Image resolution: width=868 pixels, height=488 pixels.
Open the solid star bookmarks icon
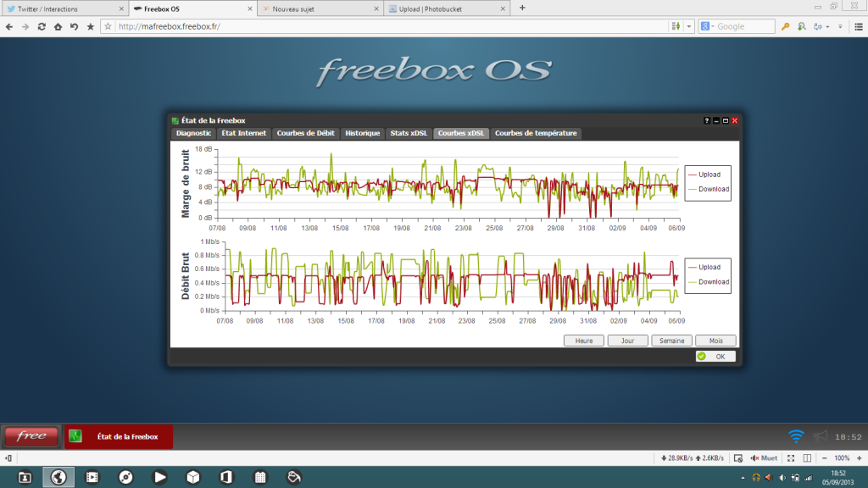point(90,26)
